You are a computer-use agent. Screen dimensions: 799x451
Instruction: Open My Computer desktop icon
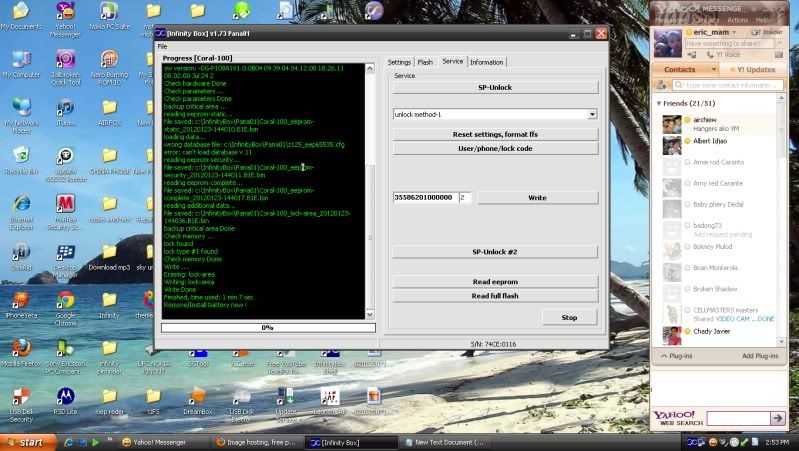tap(21, 64)
